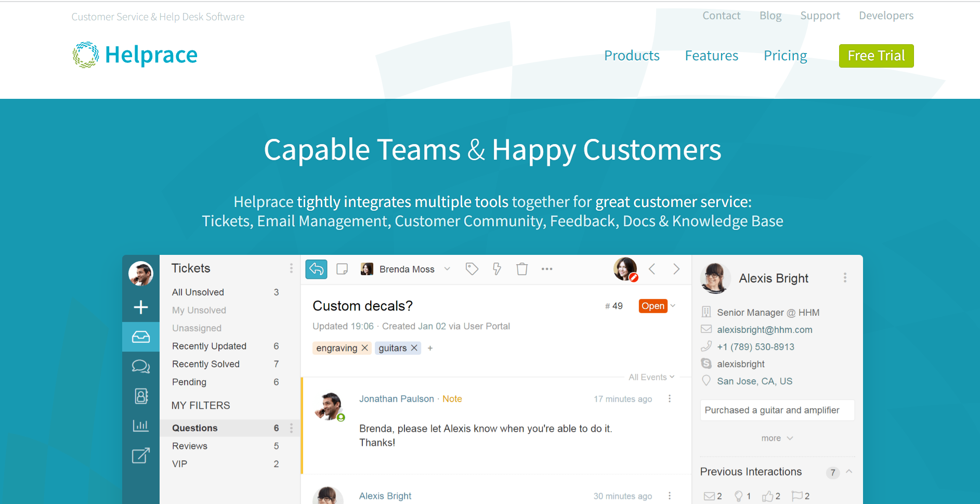Open the contacts address book icon
This screenshot has height=504, width=980.
[x=141, y=396]
